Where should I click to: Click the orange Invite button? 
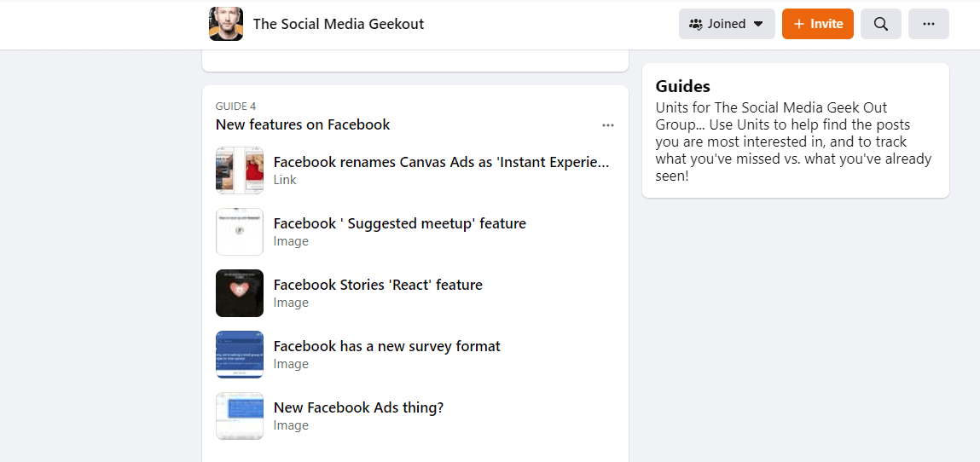click(817, 24)
